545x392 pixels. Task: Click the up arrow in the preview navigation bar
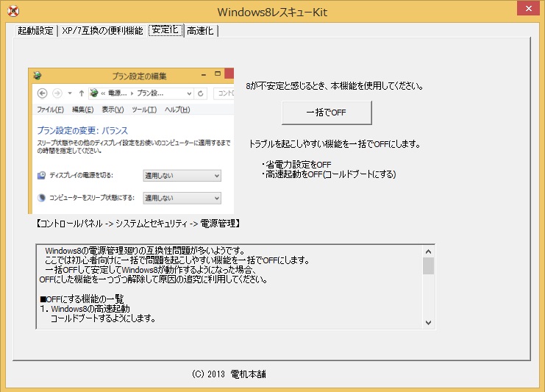pyautogui.click(x=80, y=93)
